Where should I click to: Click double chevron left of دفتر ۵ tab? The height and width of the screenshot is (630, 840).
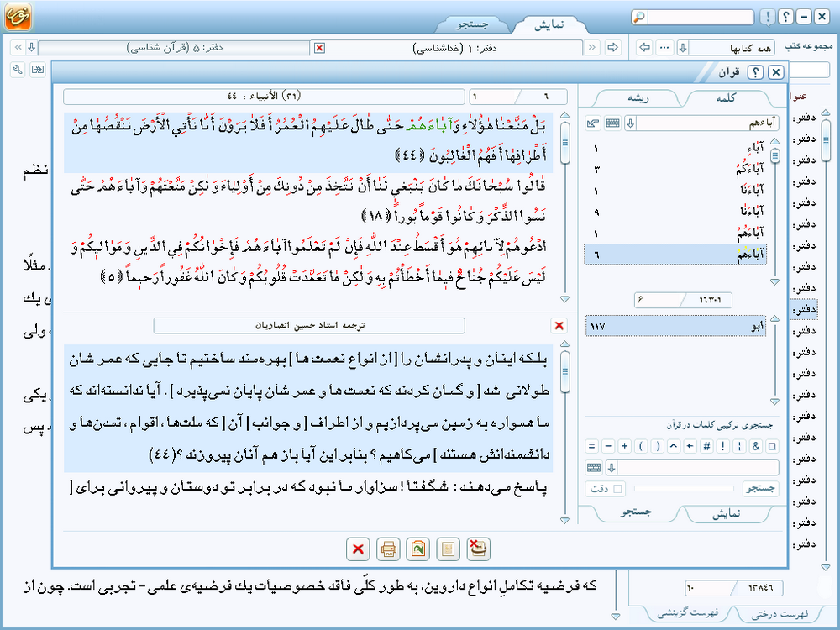click(18, 47)
